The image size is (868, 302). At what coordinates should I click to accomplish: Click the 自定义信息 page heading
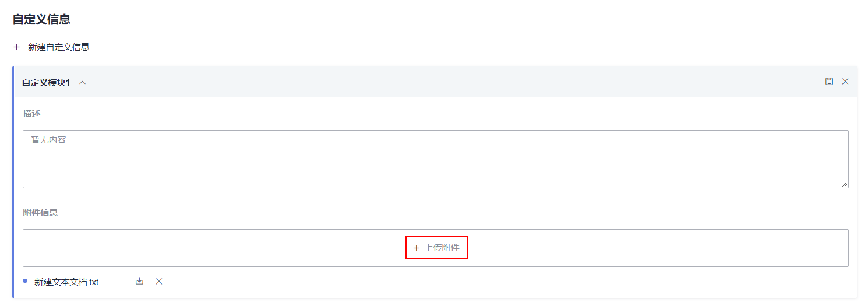41,19
